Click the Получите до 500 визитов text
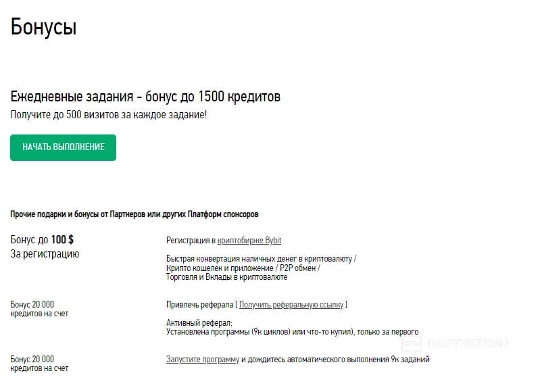This screenshot has width=542, height=392. [x=109, y=115]
